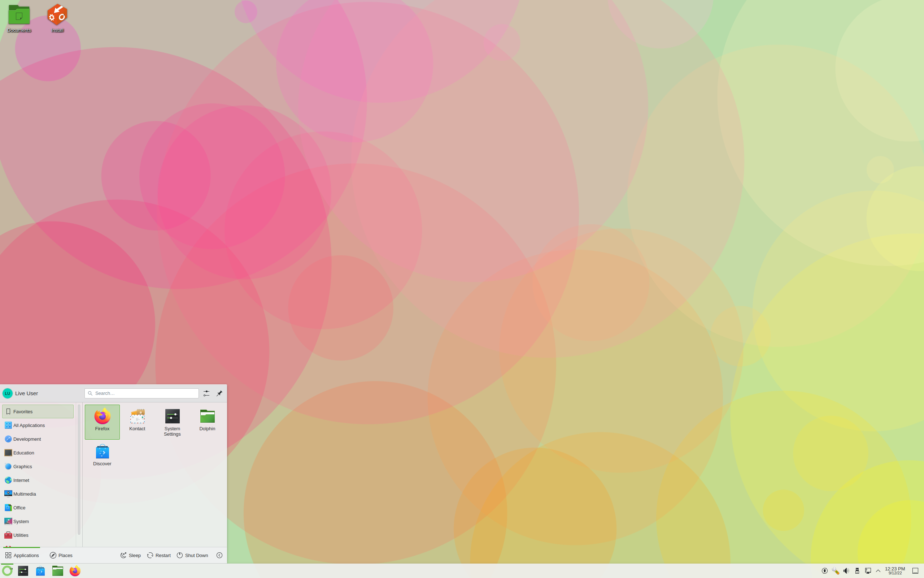
Task: Open the wrench tray applet
Action: [x=836, y=571]
